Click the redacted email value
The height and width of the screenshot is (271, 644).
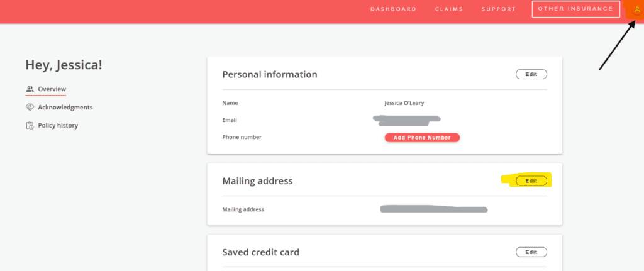click(x=407, y=120)
